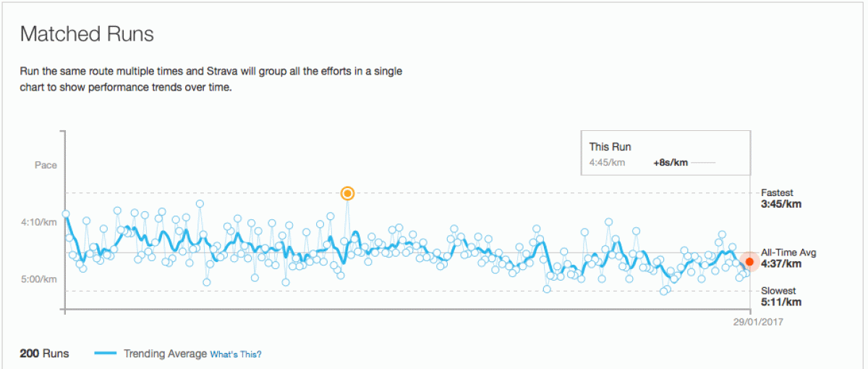Click the orange fastest-run marker on chart
This screenshot has height=369, width=868.
[x=347, y=193]
